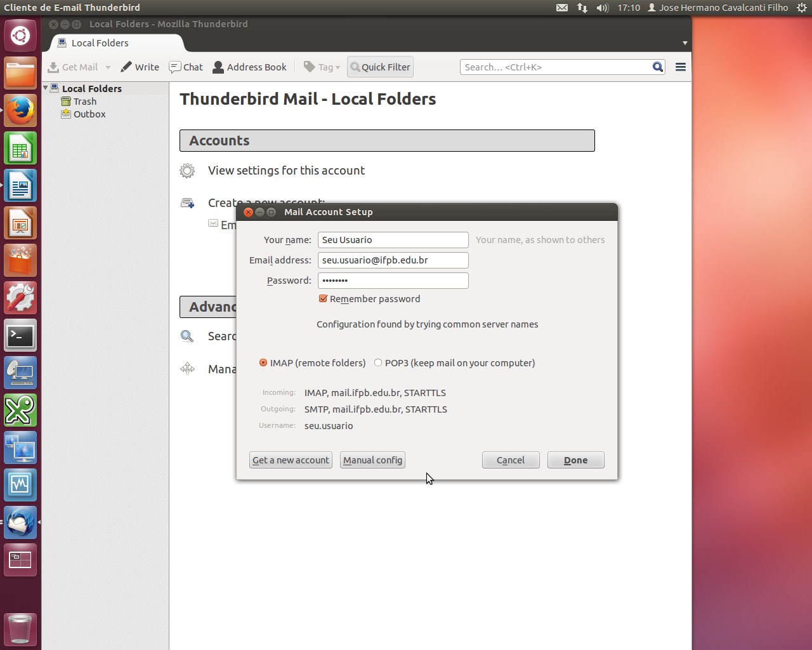Open LibreOffice Calc from launcher

coord(20,148)
